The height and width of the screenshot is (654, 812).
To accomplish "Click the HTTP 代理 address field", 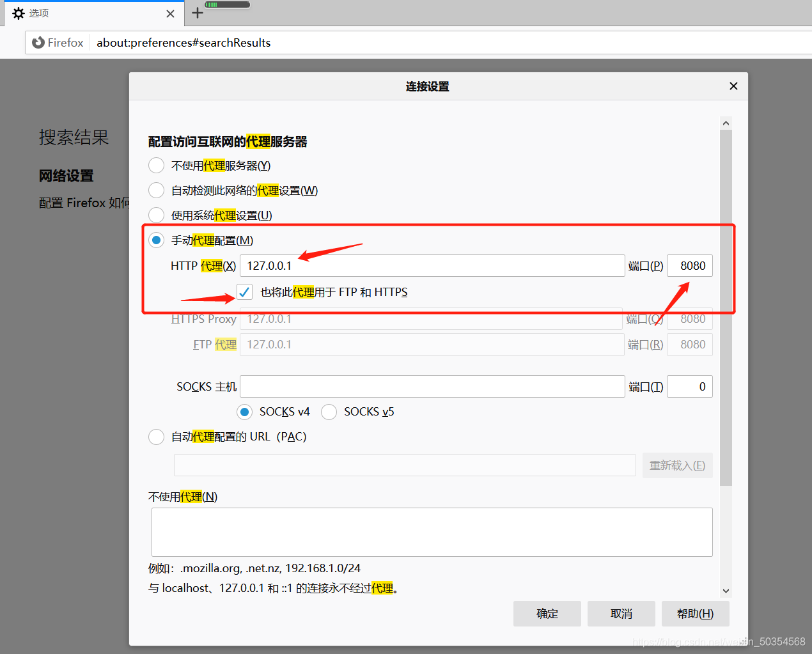I will coord(432,266).
